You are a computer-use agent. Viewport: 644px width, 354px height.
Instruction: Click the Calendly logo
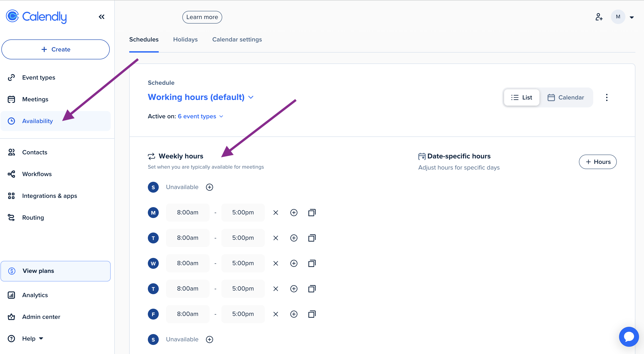tap(37, 17)
